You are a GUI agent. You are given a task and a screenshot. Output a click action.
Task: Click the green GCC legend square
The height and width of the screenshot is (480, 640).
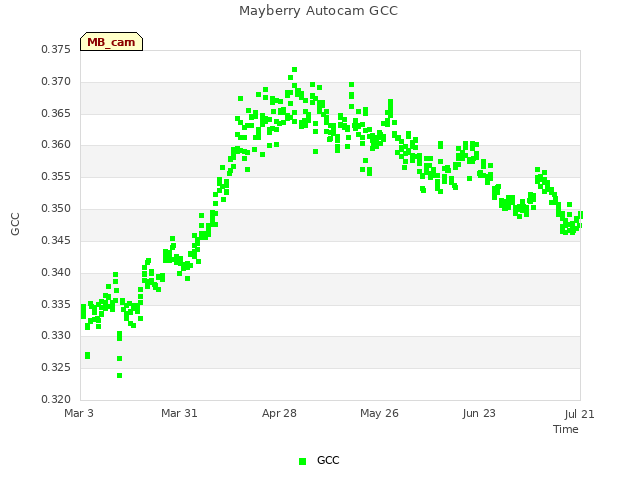(x=302, y=461)
